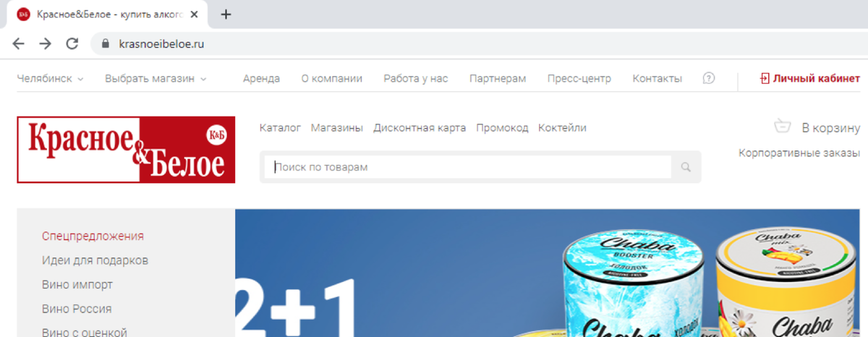The width and height of the screenshot is (868, 337).
Task: Go back to the previous page
Action: click(19, 43)
